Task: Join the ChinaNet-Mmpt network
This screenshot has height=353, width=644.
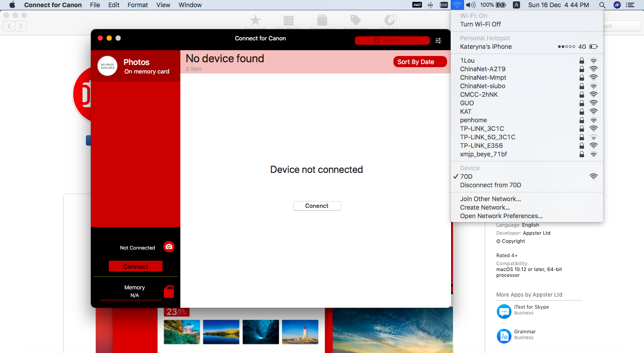Action: 527,77
